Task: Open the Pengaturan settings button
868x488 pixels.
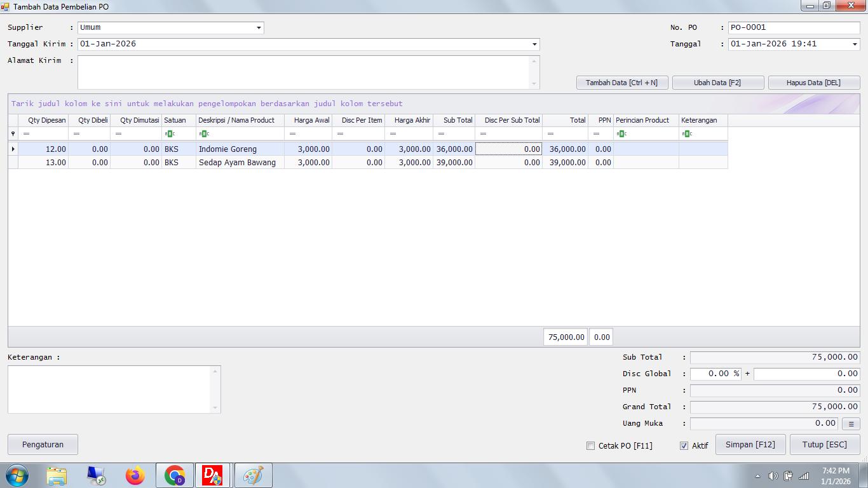Action: pyautogui.click(x=42, y=444)
